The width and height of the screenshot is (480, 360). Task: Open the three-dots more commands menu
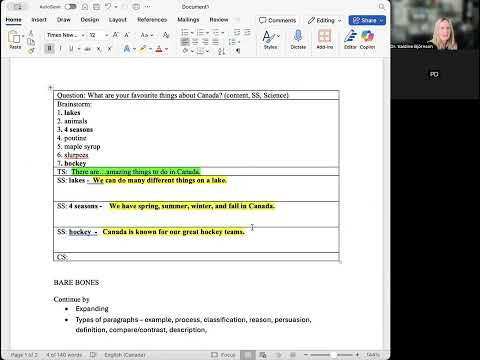point(148,7)
